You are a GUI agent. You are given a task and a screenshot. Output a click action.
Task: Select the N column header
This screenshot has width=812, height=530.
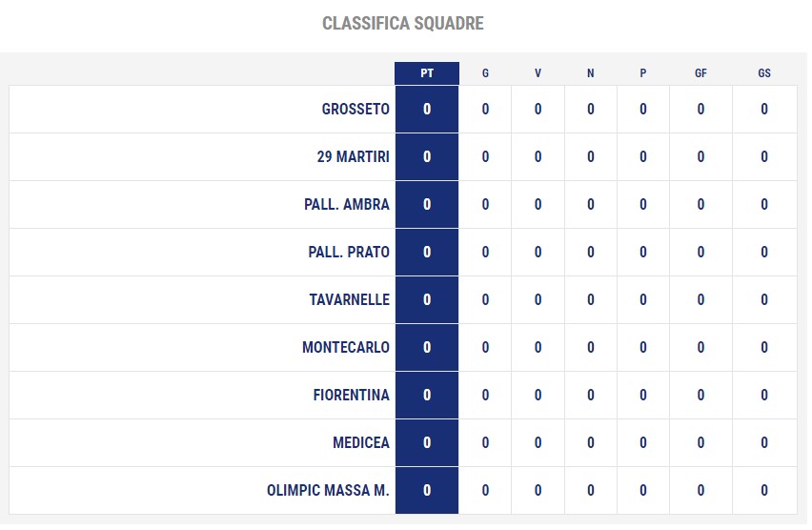click(590, 73)
